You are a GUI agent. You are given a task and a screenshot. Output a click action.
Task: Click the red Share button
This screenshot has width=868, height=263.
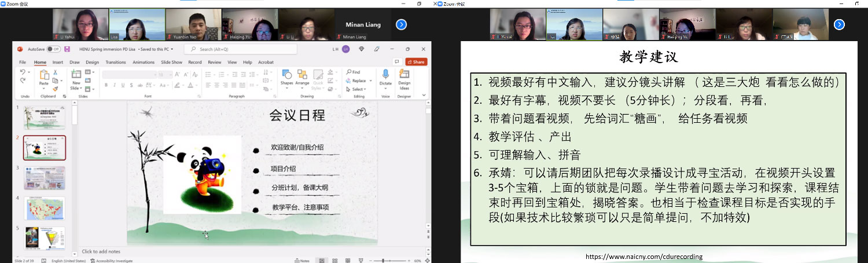[x=416, y=62]
